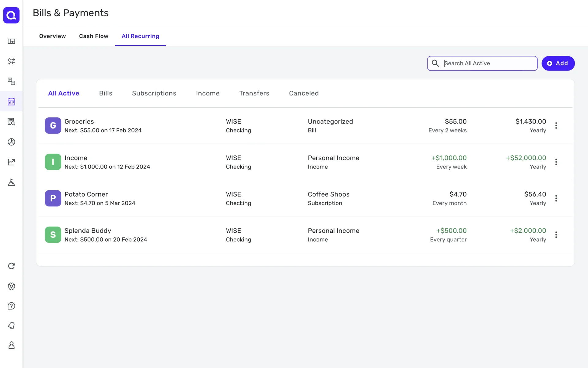
Task: Open the Groceries row three-dot menu
Action: 556,125
